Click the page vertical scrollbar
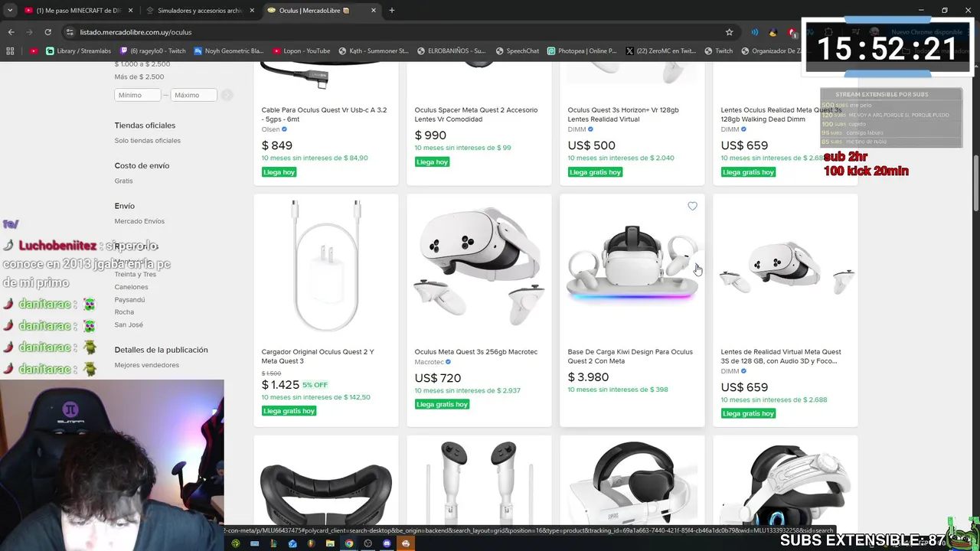This screenshot has height=551, width=980. tap(975, 181)
